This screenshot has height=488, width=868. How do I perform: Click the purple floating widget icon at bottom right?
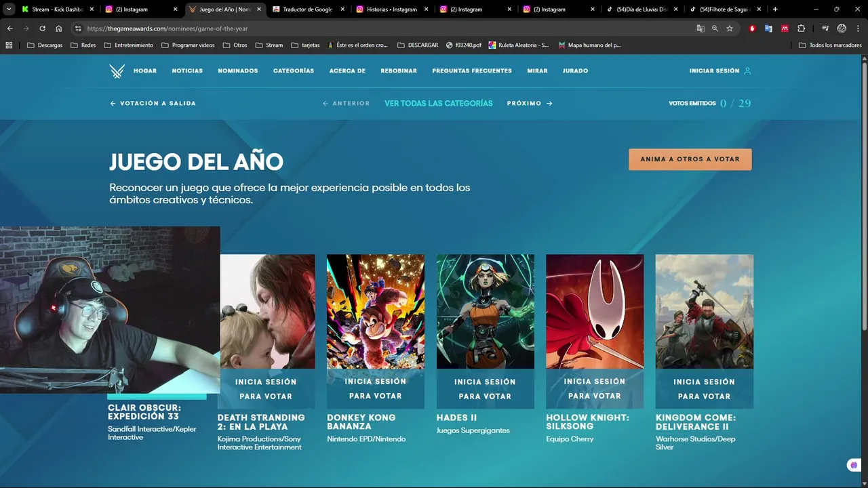854,465
